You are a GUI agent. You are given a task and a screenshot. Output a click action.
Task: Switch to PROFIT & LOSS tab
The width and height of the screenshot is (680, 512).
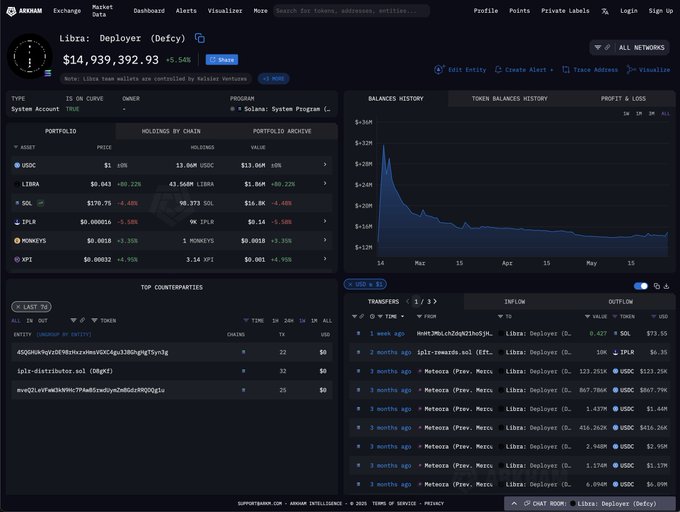[623, 98]
